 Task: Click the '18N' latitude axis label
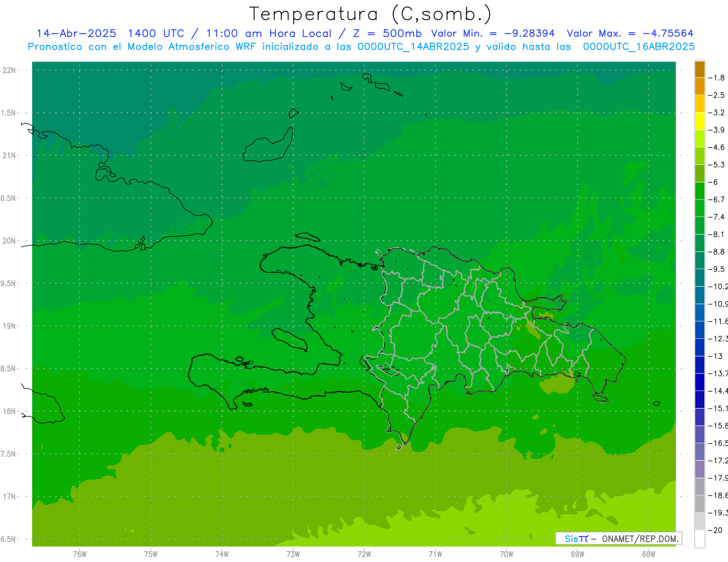click(10, 412)
